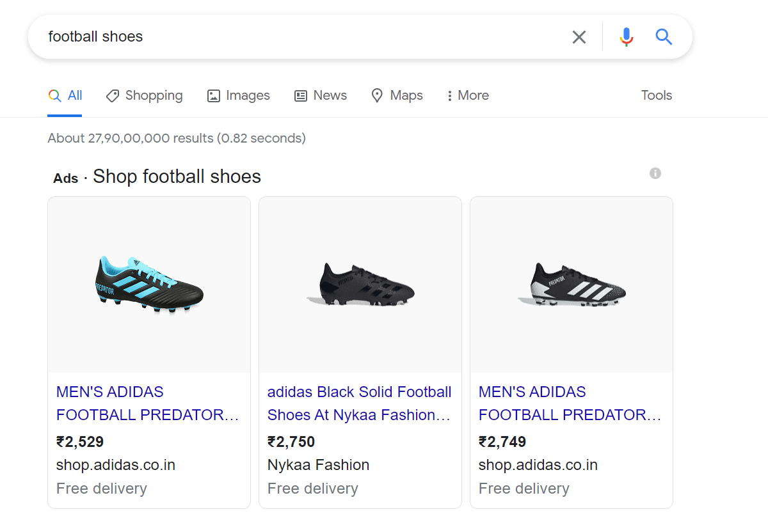
Task: Clear the search box with the X icon
Action: (x=579, y=37)
